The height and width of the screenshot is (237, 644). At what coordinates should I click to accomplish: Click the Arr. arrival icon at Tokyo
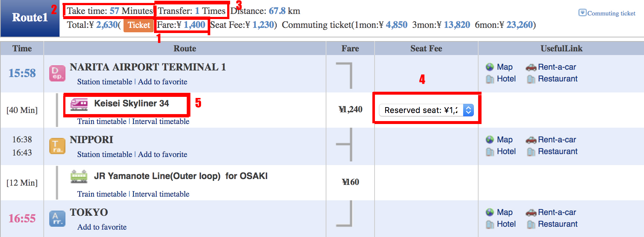click(x=57, y=219)
